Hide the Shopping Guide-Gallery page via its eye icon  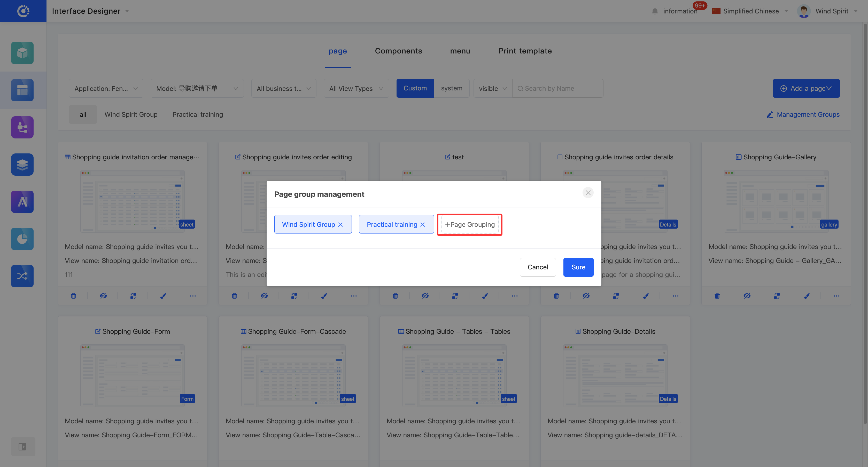pyautogui.click(x=747, y=296)
